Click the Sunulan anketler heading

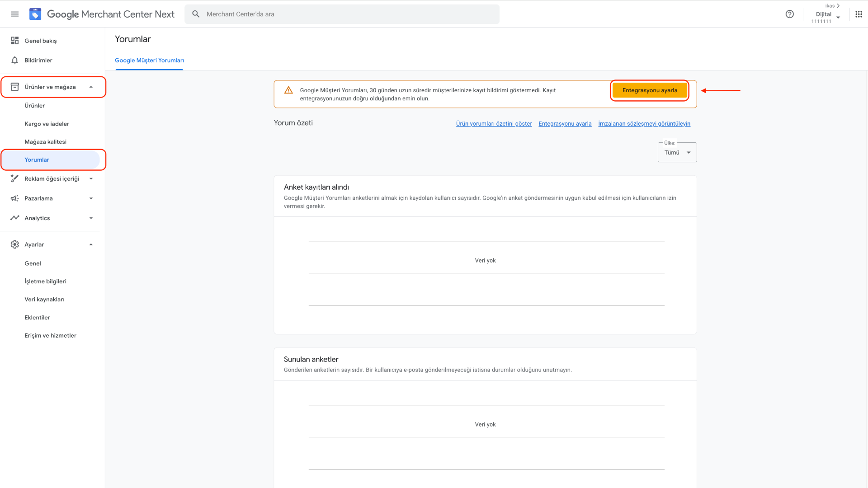coord(311,359)
